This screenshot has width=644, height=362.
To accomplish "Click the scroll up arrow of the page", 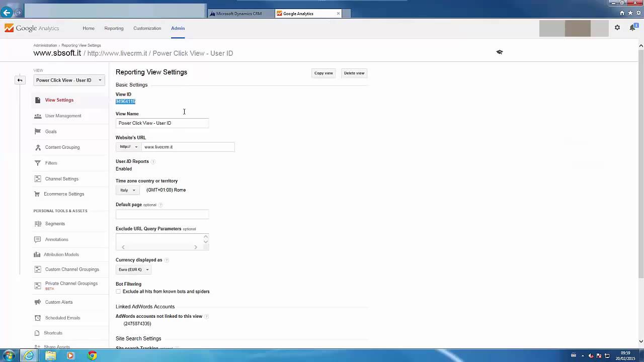I will click(x=641, y=46).
